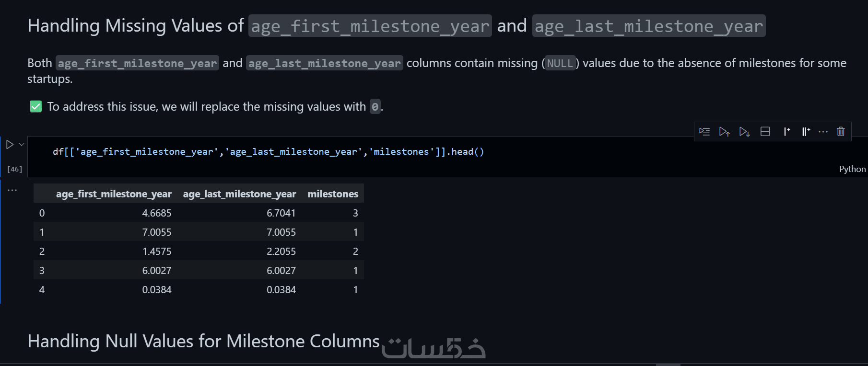The image size is (868, 366).
Task: Execute all cells above this cell
Action: (724, 131)
